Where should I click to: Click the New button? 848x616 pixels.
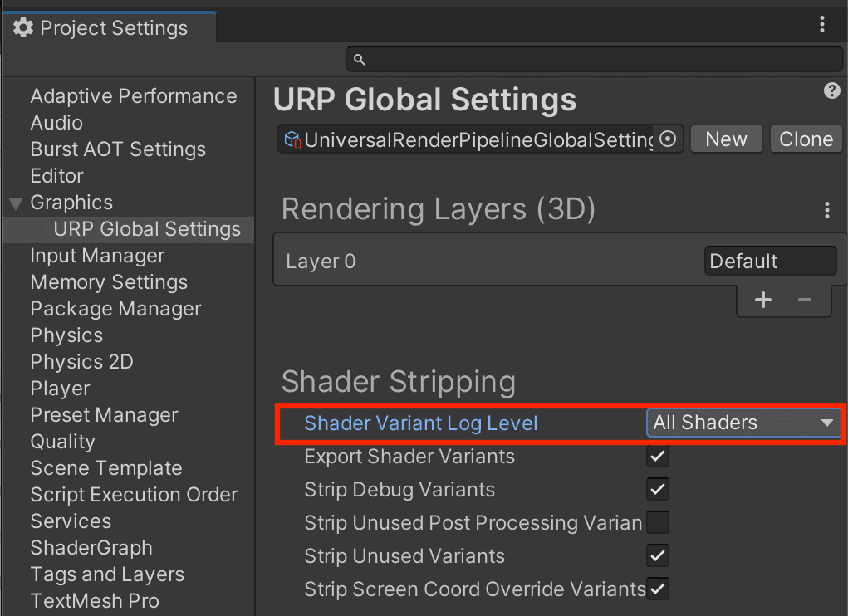(726, 139)
